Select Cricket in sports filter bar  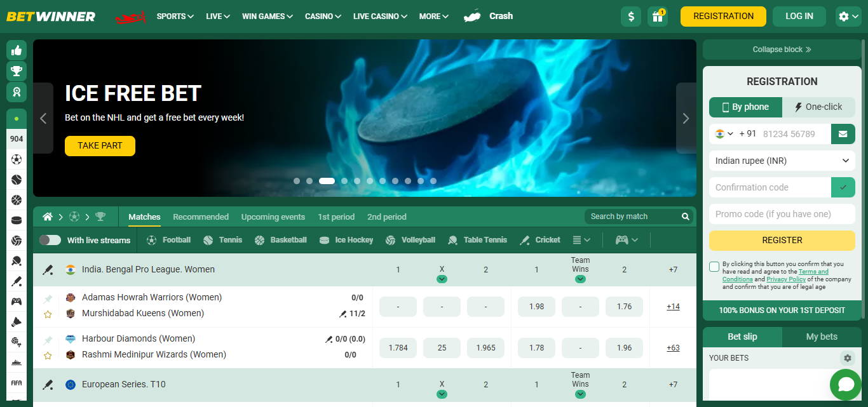tap(540, 240)
